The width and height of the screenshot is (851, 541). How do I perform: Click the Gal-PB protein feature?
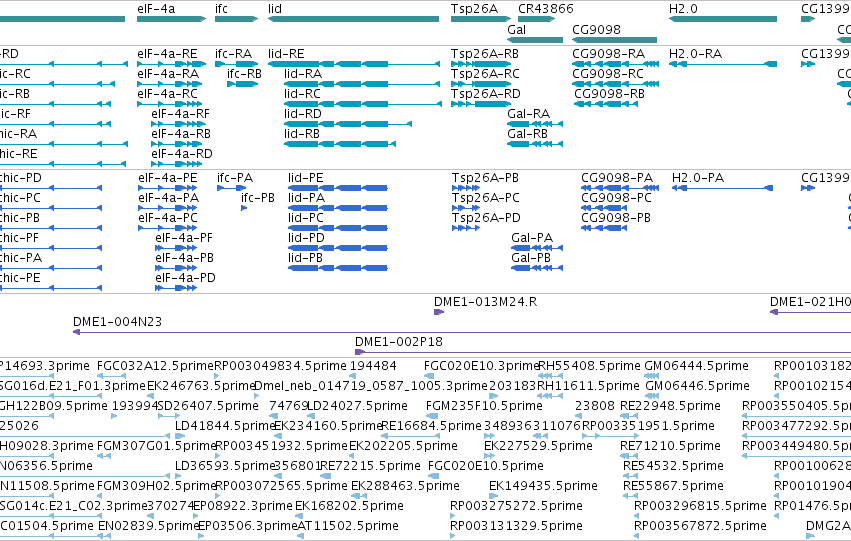[537, 268]
